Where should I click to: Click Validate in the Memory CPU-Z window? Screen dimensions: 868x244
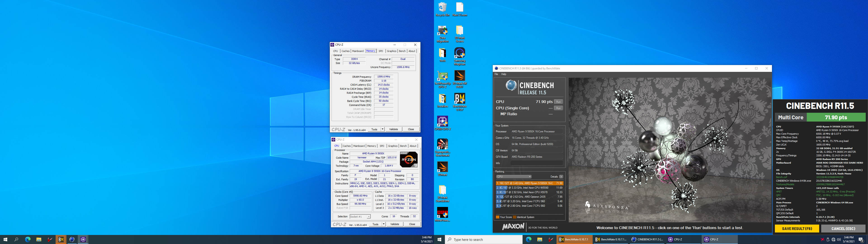click(394, 129)
